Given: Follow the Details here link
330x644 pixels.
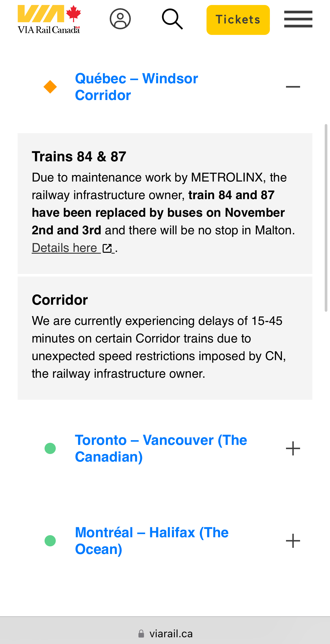Looking at the screenshot, I should [65, 248].
